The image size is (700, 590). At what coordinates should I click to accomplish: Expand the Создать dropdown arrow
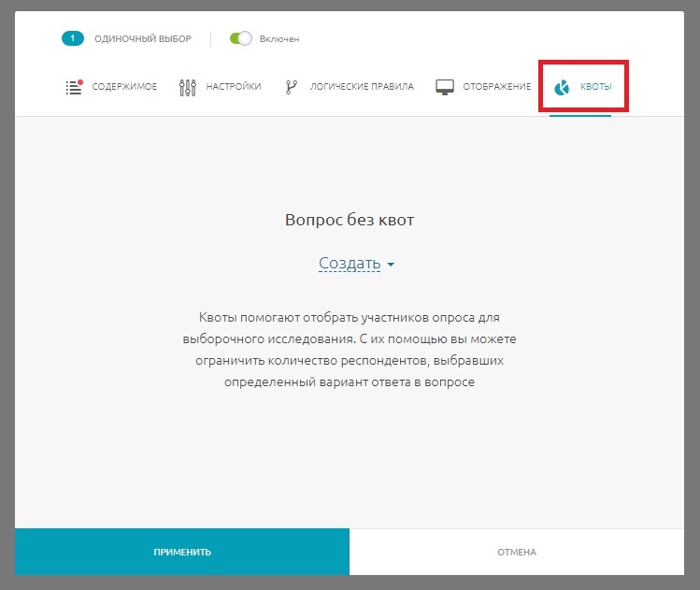point(391,265)
